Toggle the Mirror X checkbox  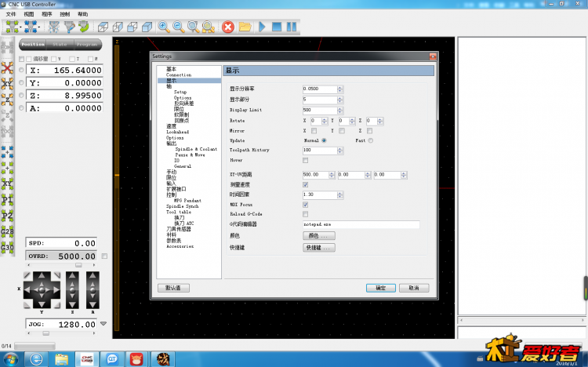click(x=314, y=131)
